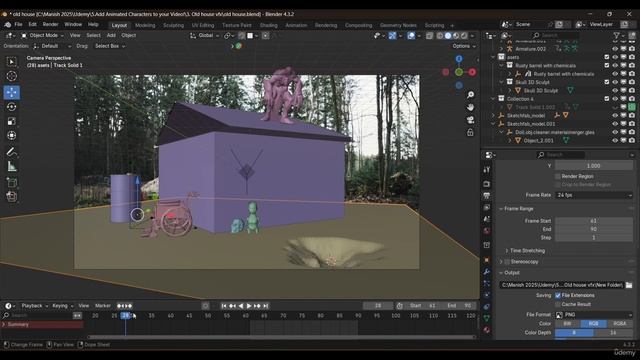Open the View Layer properties tab
Screen dimensions: 640x360
[x=487, y=208]
